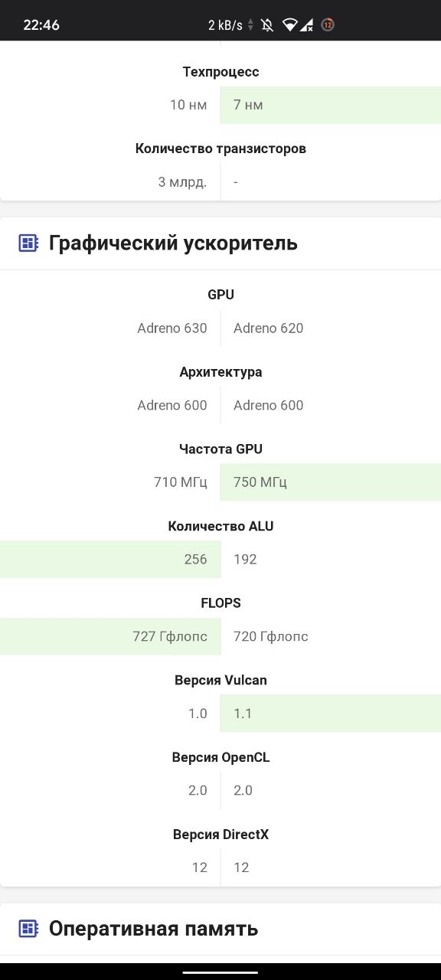The height and width of the screenshot is (980, 441).
Task: Tap the mobile signal status icon
Action: (306, 25)
